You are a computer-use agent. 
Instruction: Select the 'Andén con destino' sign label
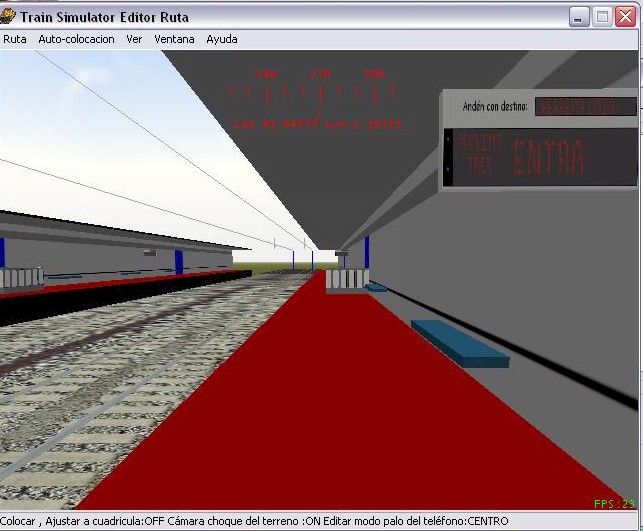pos(495,106)
